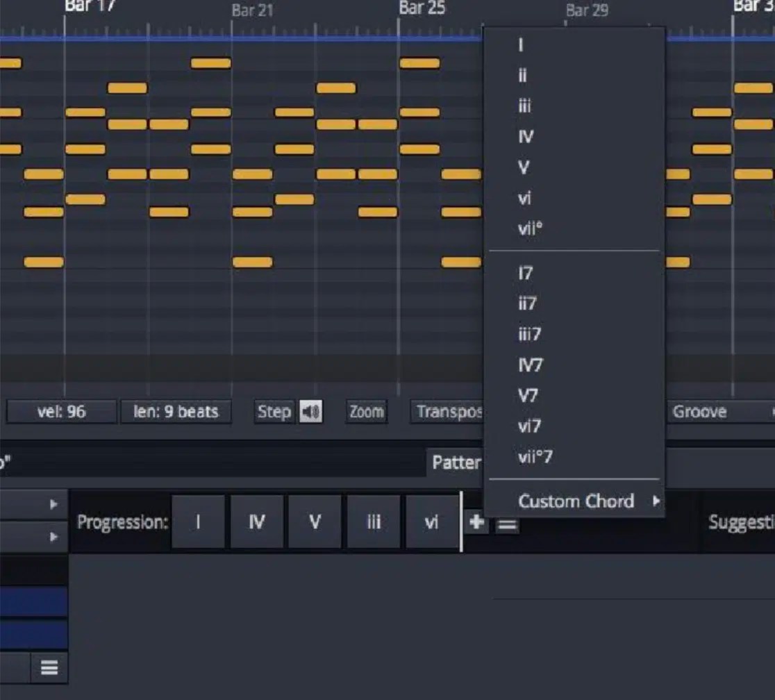775x700 pixels.
Task: Click the len: 9 beats length field
Action: [x=176, y=411]
